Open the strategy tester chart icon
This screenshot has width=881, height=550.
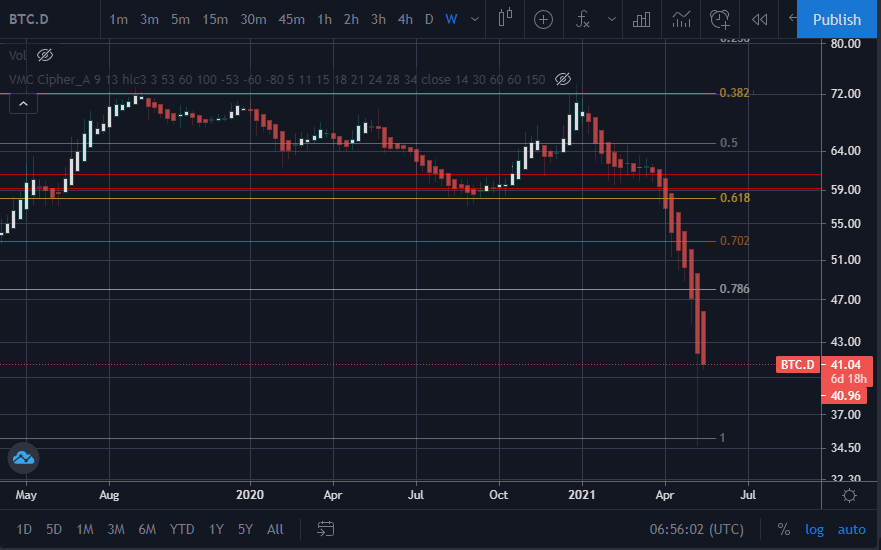[x=681, y=20]
